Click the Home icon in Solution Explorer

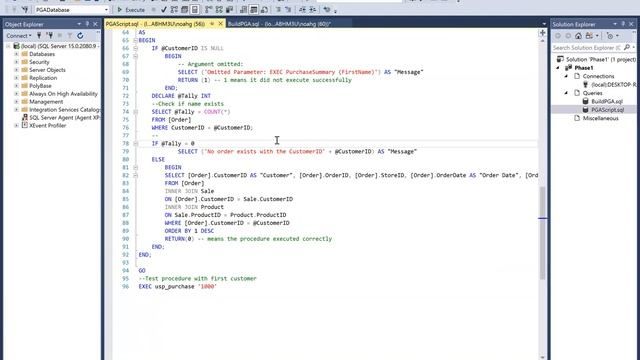(578, 36)
